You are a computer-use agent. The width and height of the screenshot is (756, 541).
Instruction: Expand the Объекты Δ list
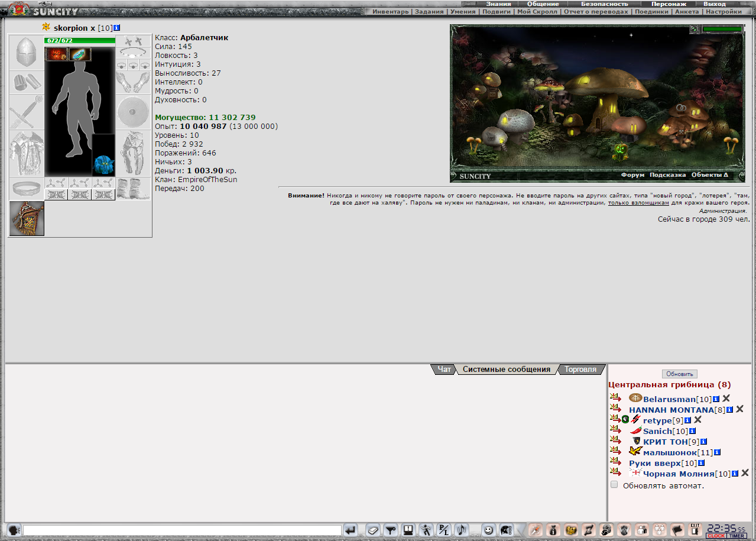pyautogui.click(x=709, y=175)
